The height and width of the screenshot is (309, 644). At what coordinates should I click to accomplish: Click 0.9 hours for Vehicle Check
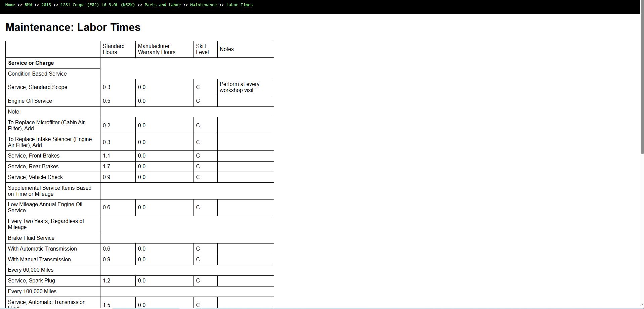tap(118, 177)
